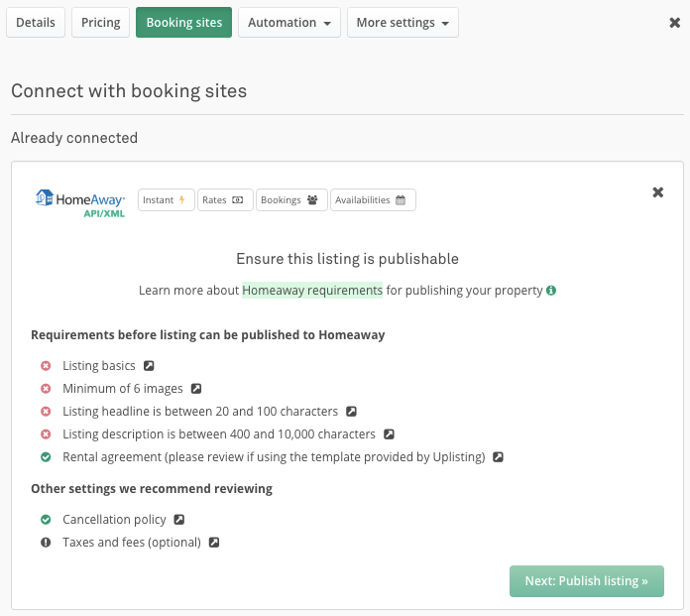Switch to the Details tab

point(36,23)
